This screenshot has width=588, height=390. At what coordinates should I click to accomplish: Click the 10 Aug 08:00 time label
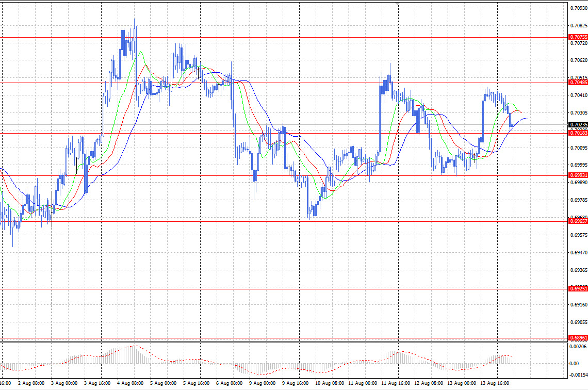click(x=330, y=383)
